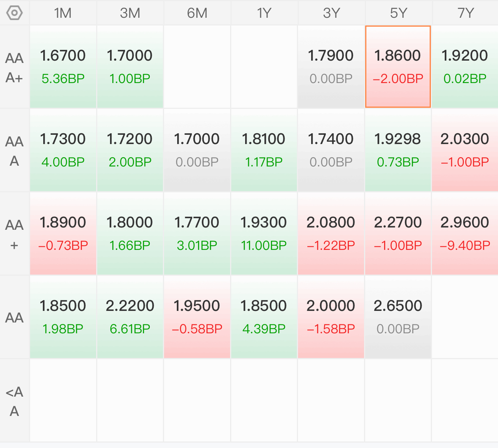
Task: Select the 2.9600 cell showing -9.40BP
Action: (465, 234)
